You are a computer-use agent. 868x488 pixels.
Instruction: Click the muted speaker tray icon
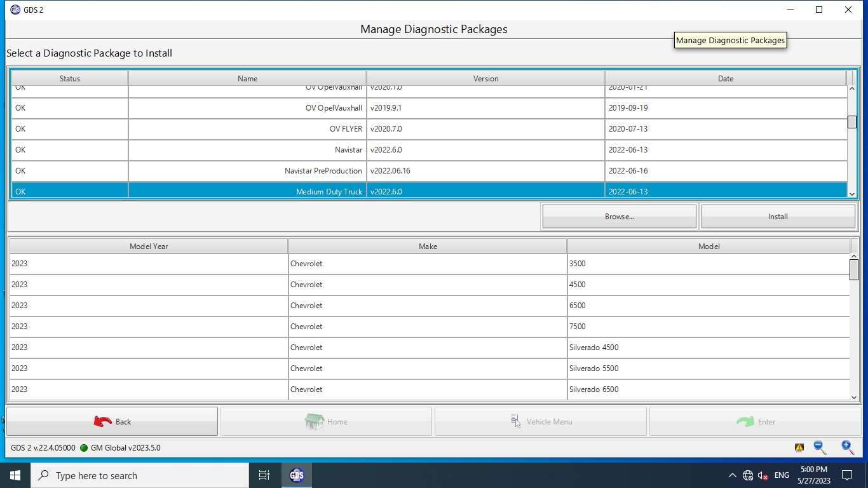(763, 475)
